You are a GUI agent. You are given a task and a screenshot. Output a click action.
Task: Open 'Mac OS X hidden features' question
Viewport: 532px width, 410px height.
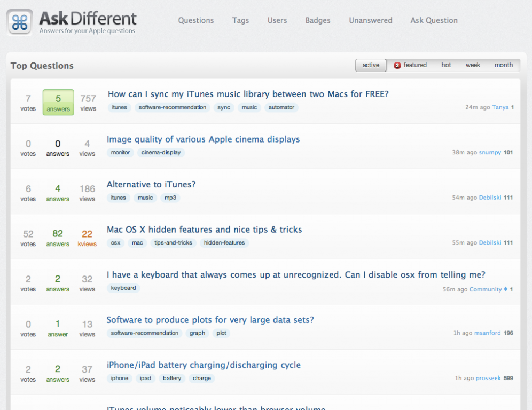click(204, 230)
